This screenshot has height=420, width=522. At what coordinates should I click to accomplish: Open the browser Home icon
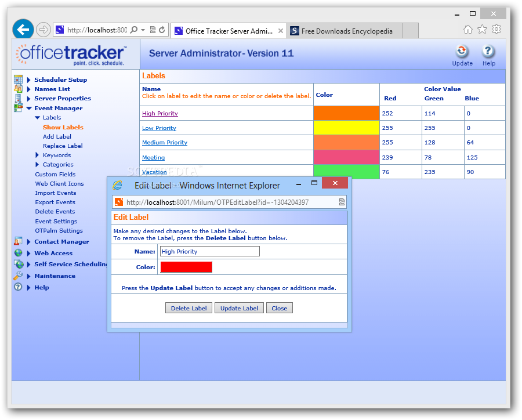coord(467,30)
